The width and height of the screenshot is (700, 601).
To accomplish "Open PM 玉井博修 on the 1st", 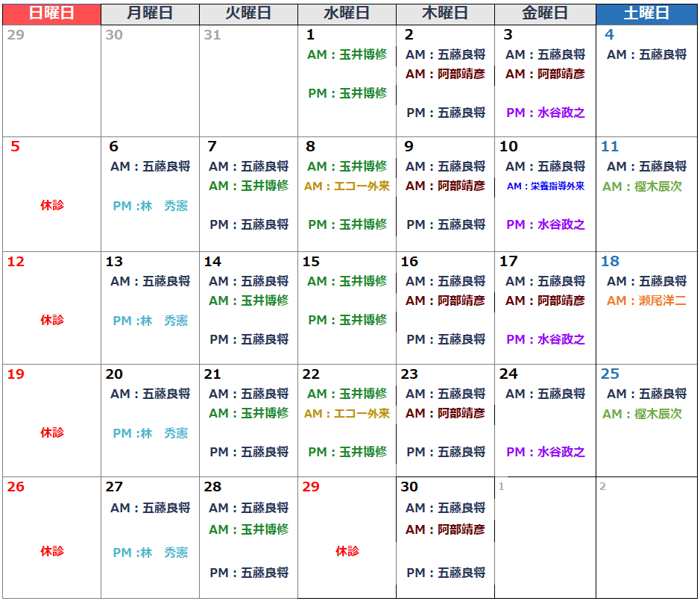I will pyautogui.click(x=347, y=93).
